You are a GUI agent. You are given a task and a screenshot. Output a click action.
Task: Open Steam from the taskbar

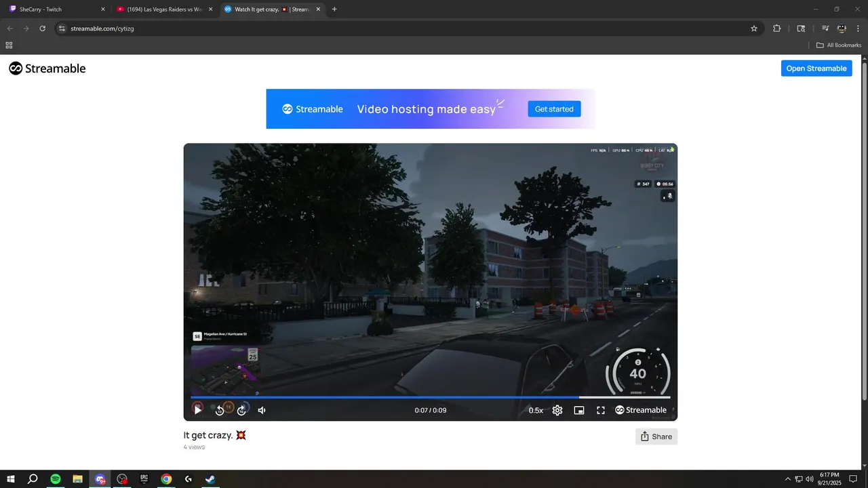pos(210,479)
